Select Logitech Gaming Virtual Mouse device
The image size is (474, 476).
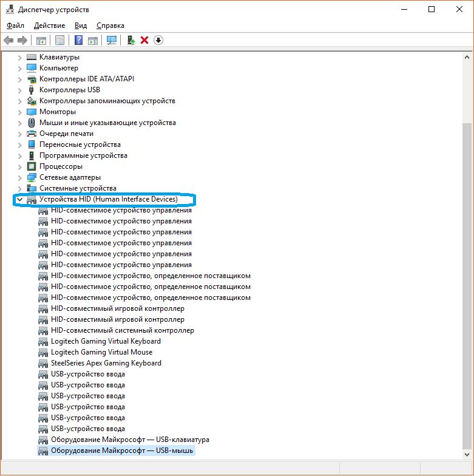click(x=101, y=352)
